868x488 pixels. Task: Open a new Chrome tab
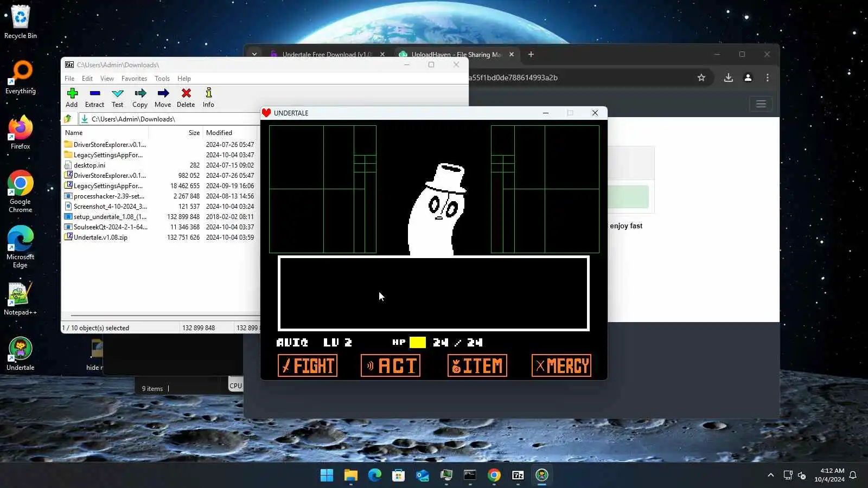point(531,54)
